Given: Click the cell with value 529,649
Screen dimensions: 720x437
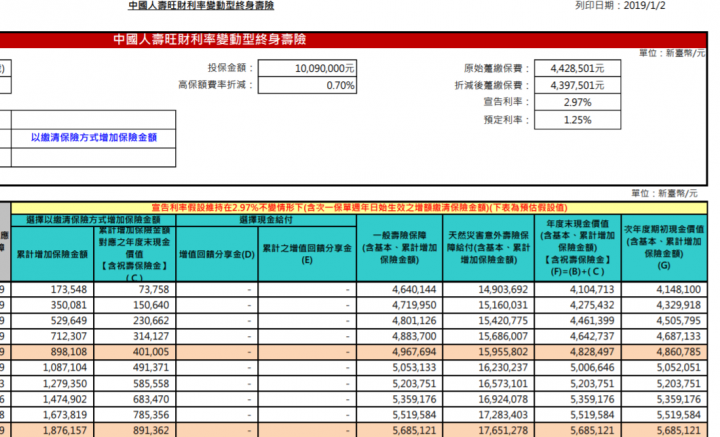Looking at the screenshot, I should [x=52, y=321].
